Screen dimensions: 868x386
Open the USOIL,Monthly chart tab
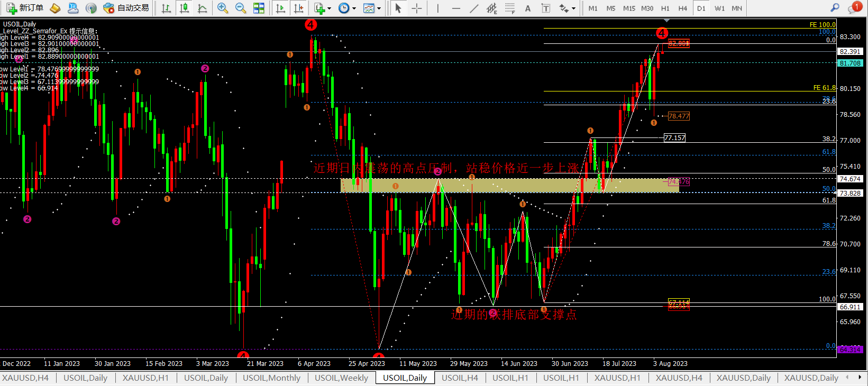(271, 378)
